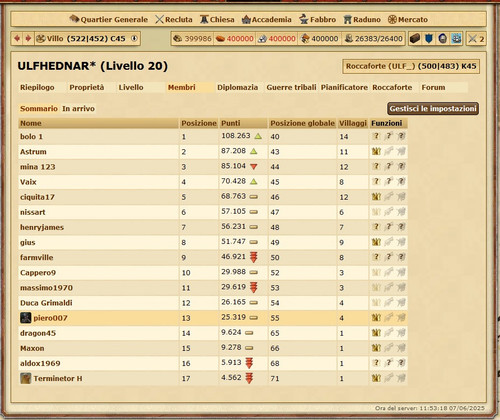The image size is (500, 420).
Task: Open player henryjames profile
Action: tap(42, 227)
